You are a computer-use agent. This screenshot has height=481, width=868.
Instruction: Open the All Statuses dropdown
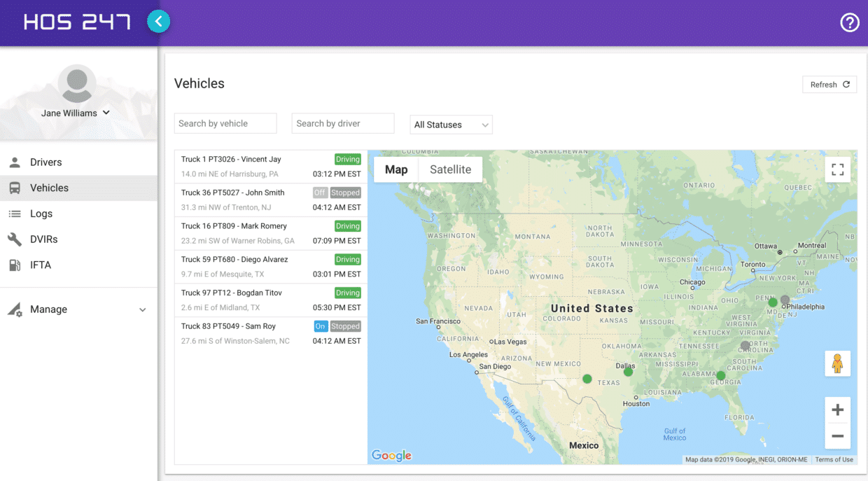coord(451,125)
